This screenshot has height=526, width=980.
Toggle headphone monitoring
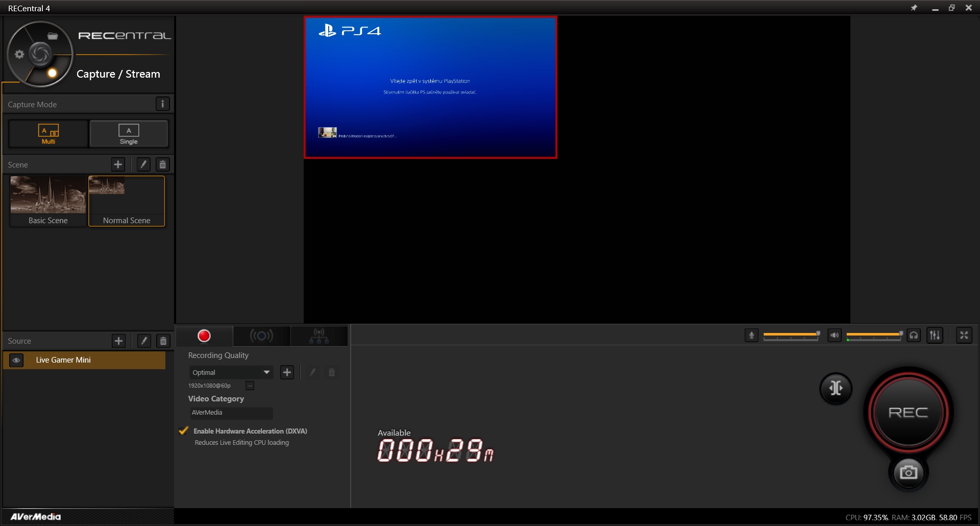point(914,336)
